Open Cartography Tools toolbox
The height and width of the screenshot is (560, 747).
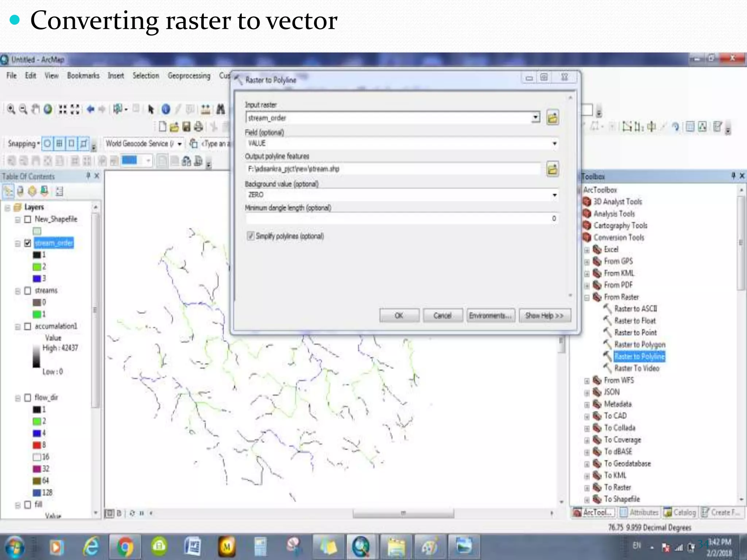tap(620, 226)
